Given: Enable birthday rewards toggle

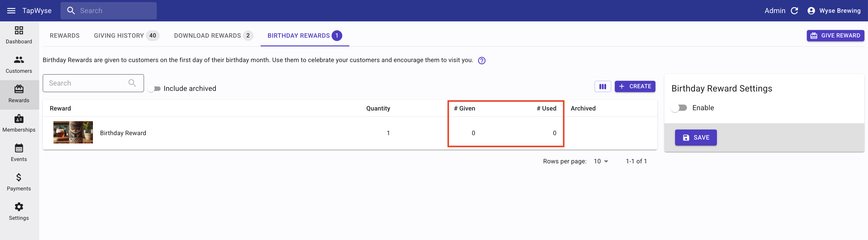Looking at the screenshot, I should (679, 108).
